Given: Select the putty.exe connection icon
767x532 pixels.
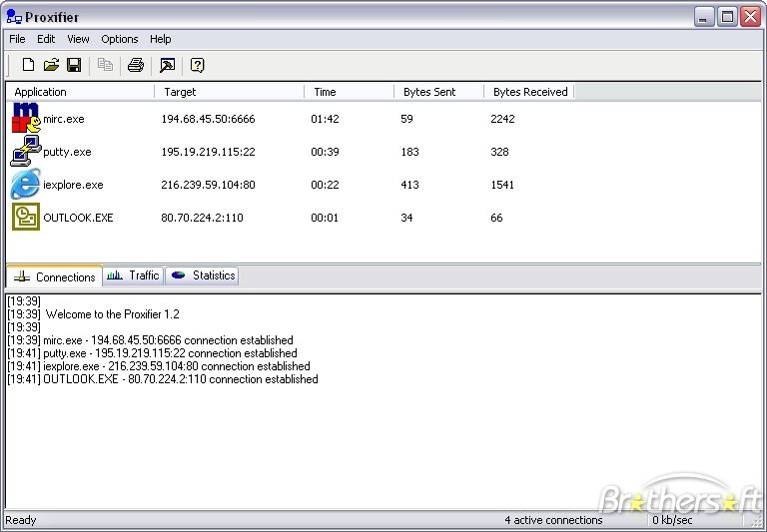Looking at the screenshot, I should [25, 152].
